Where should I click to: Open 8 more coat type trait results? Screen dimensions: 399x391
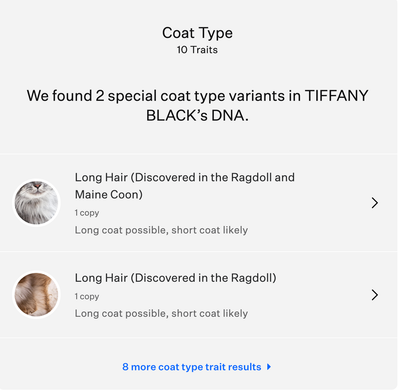pyautogui.click(x=197, y=367)
